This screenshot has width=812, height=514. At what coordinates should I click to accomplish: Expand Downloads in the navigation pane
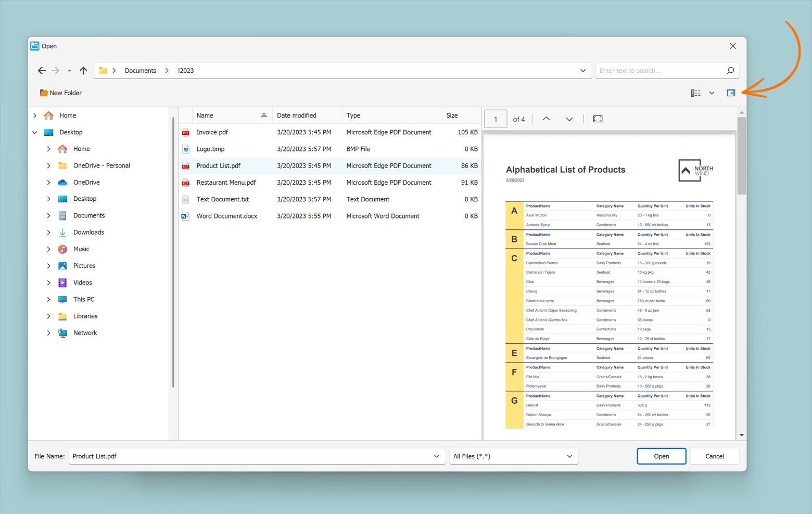(48, 232)
